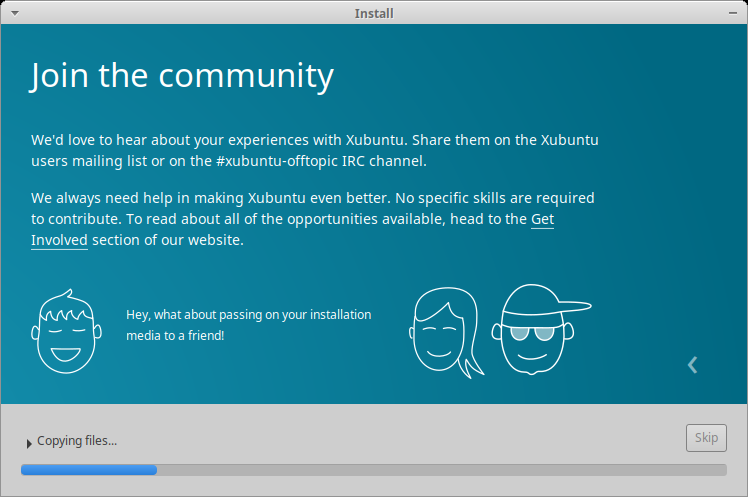Click the laughing face illustration
Viewport: 748px width, 497px height.
pyautogui.click(x=66, y=331)
